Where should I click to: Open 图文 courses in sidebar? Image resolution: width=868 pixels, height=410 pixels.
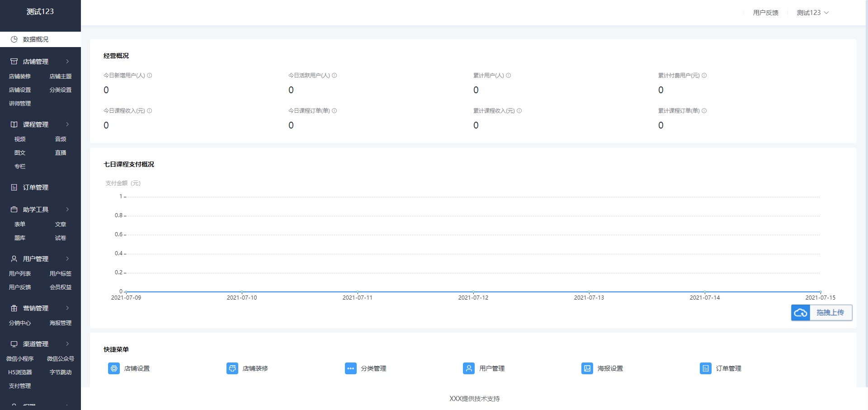pyautogui.click(x=20, y=153)
